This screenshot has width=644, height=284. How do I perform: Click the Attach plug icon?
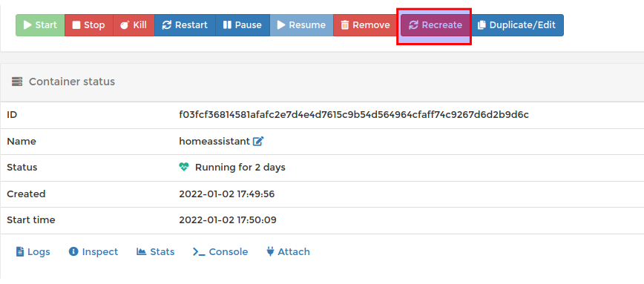tap(270, 251)
